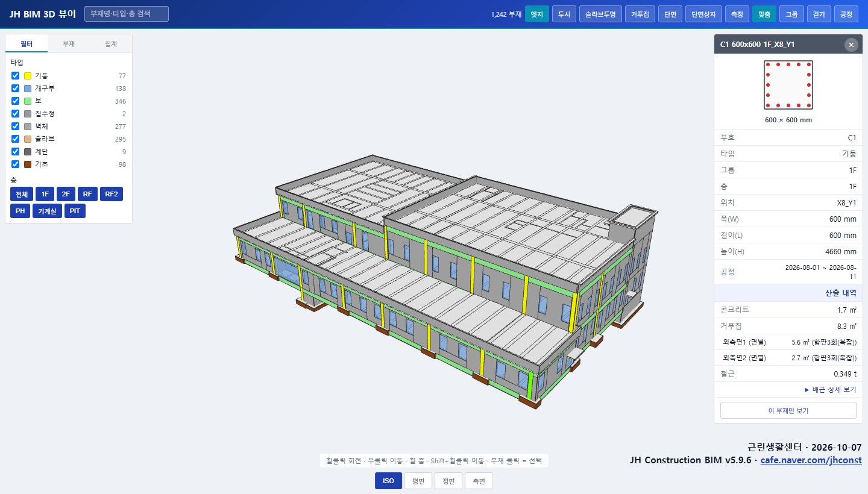This screenshot has width=868, height=494.
Task: Click the 이 부재만 보기 button
Action: 788,410
